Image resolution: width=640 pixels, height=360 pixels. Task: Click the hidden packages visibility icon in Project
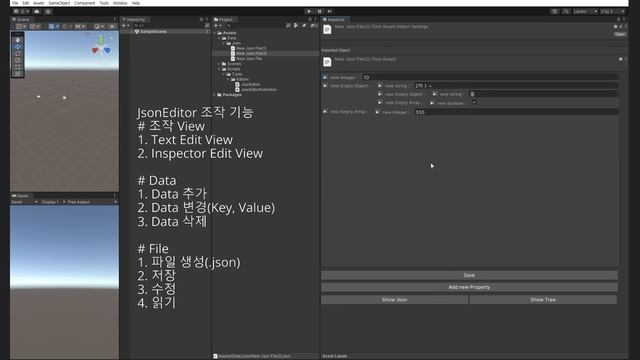click(313, 25)
